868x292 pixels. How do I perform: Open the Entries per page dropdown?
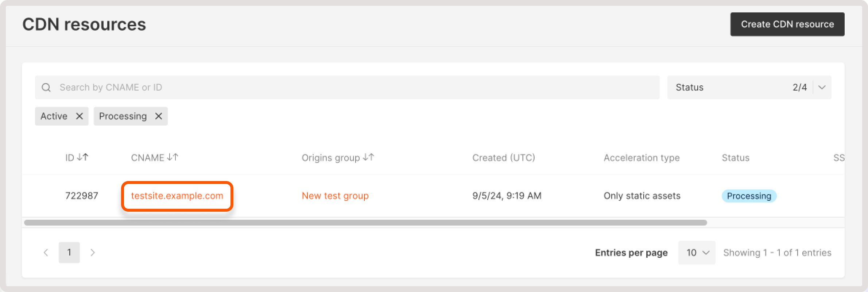[x=696, y=252]
